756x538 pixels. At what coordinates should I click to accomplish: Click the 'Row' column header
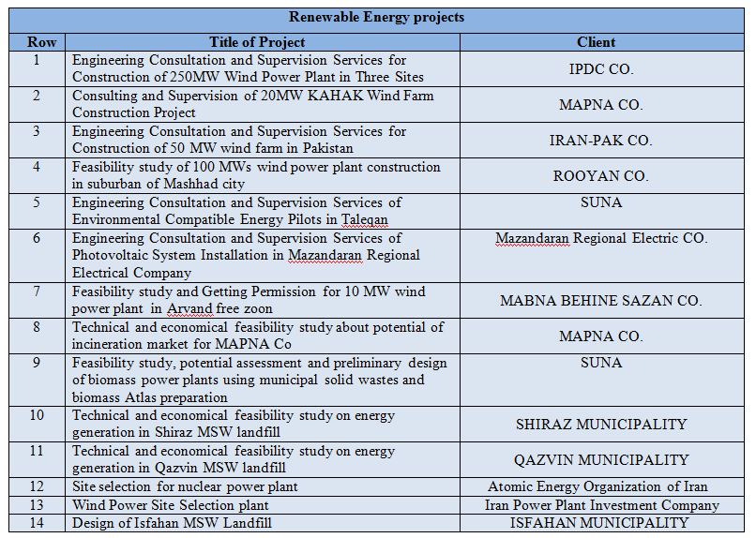(41, 42)
